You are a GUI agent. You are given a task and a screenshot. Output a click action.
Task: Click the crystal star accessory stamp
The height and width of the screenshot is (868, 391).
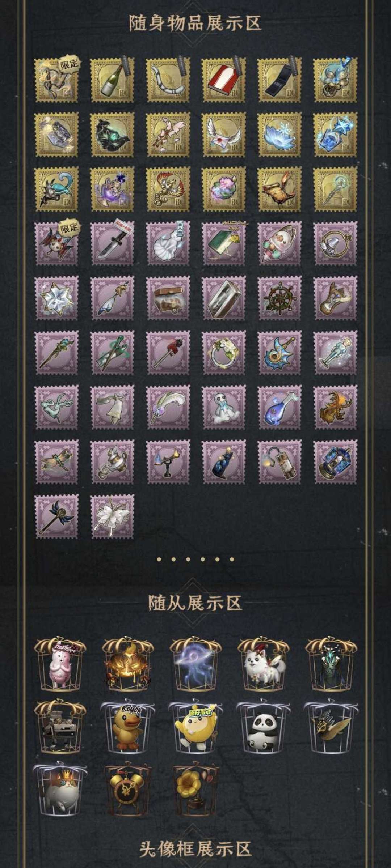(x=56, y=298)
